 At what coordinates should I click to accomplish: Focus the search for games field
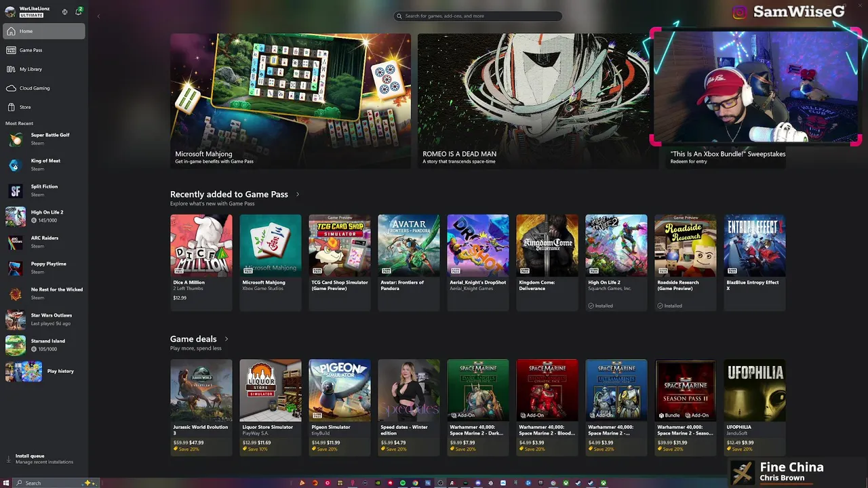tap(479, 16)
